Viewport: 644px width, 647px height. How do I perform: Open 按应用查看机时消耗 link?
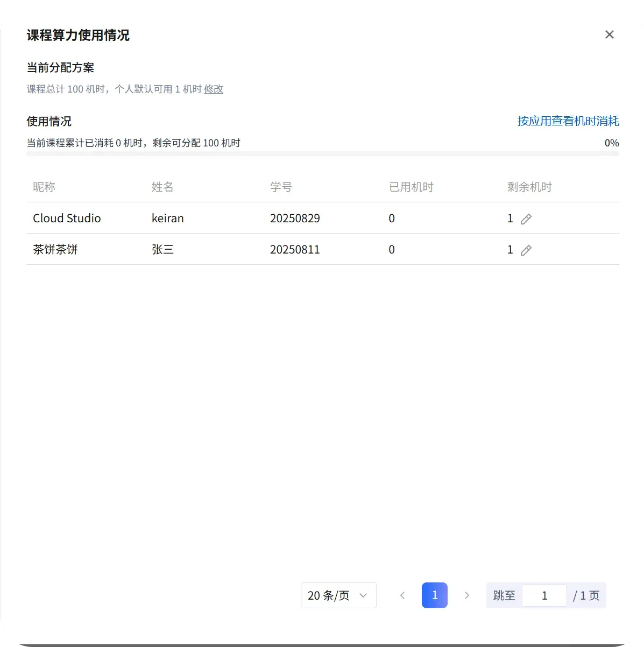tap(568, 121)
